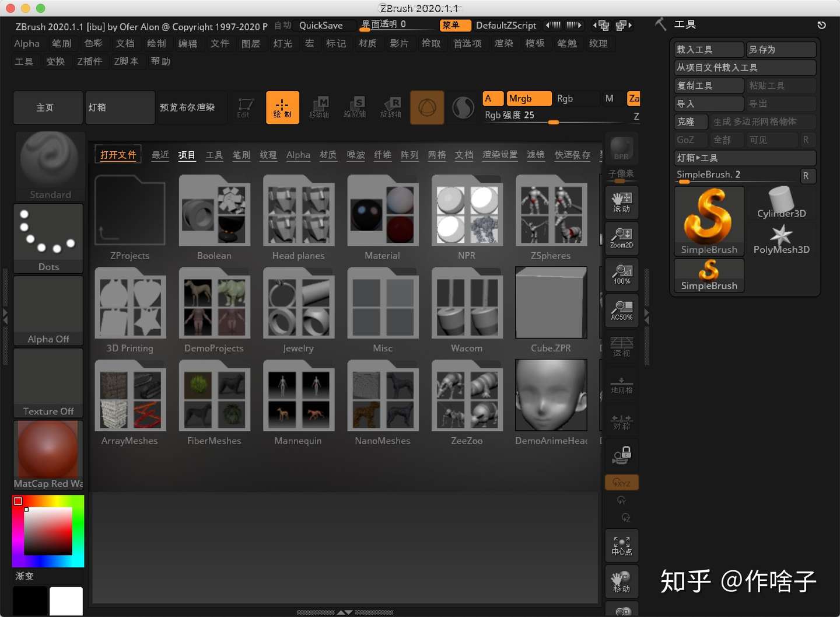
Task: Open the MatCap Red Wax material selector
Action: click(x=48, y=455)
